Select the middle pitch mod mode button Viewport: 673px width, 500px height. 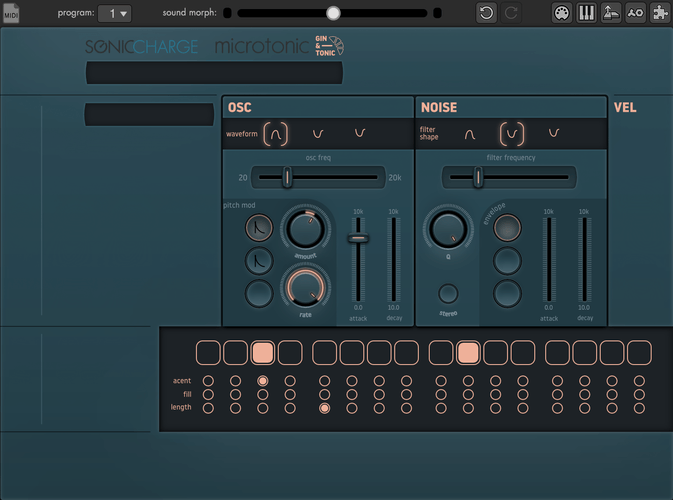(x=259, y=261)
